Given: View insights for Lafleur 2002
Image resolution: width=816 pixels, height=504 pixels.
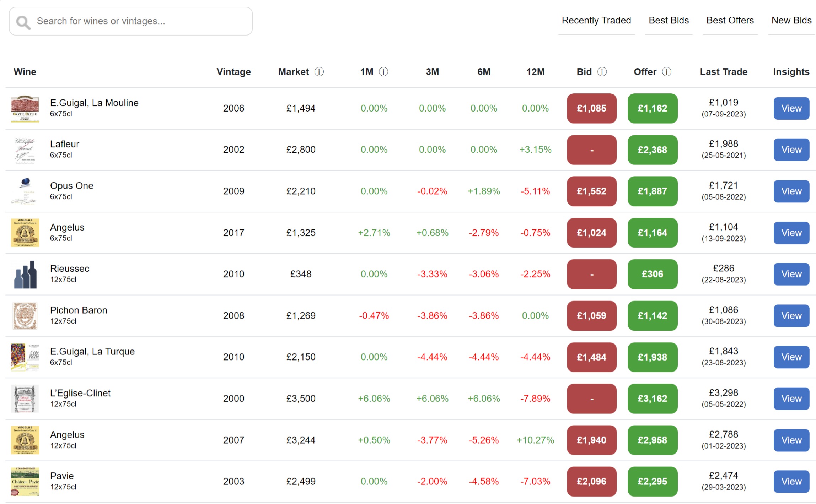Looking at the screenshot, I should pyautogui.click(x=791, y=150).
